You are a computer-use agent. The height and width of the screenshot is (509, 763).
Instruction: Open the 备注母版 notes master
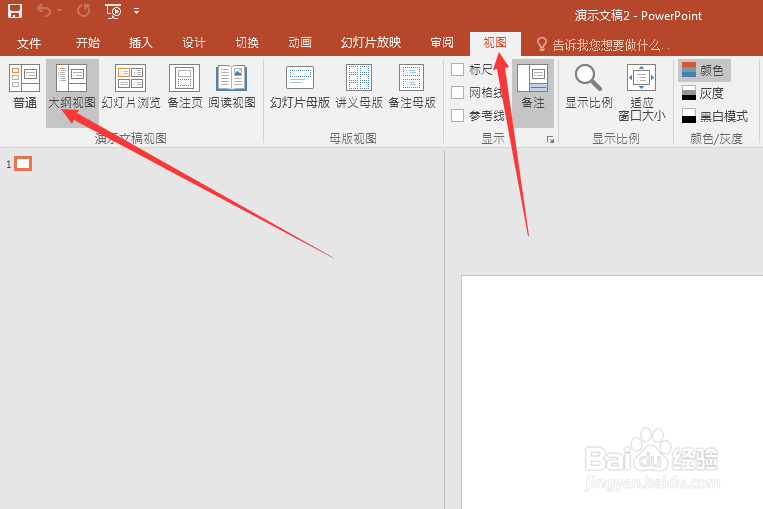[x=412, y=86]
